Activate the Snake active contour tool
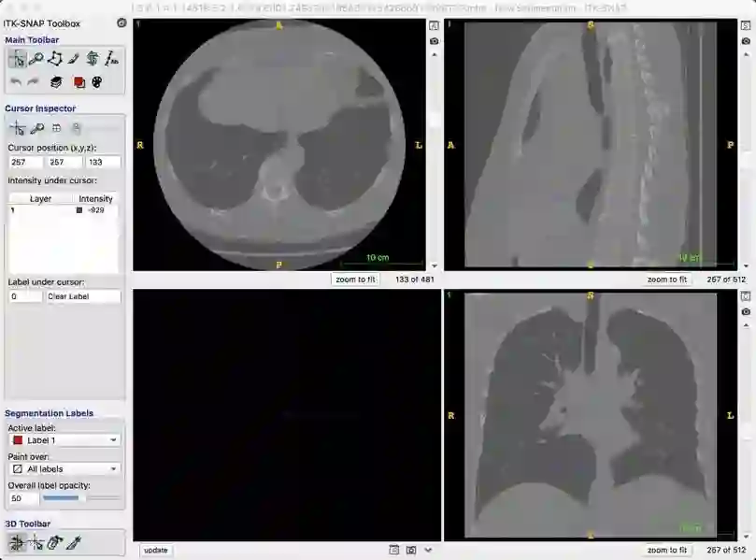 [93, 59]
